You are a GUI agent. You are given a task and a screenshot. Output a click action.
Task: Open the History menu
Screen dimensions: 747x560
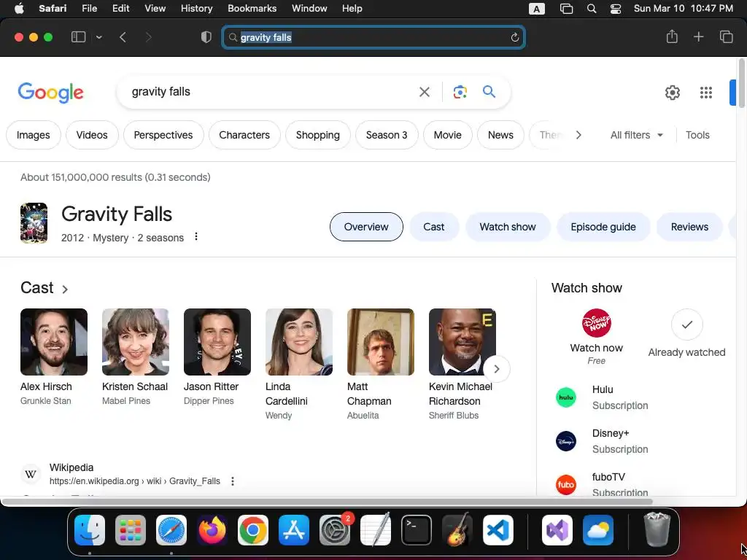click(x=196, y=8)
